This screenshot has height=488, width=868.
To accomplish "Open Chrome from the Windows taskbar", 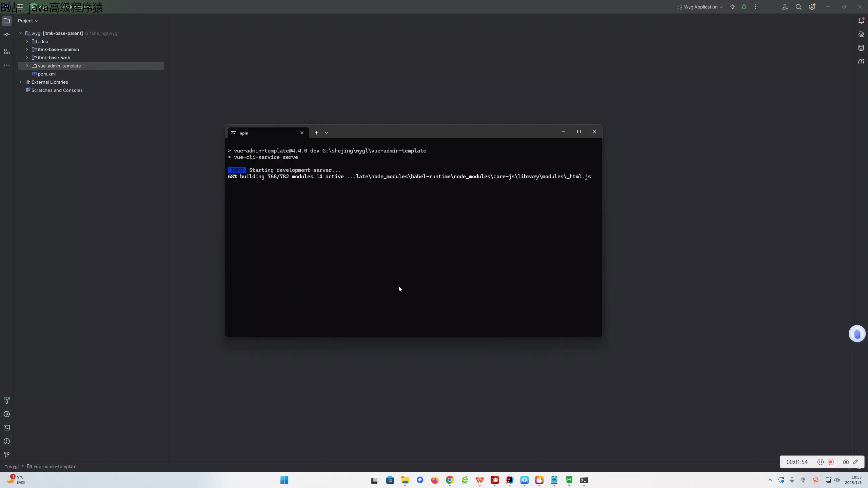I will coord(450,480).
